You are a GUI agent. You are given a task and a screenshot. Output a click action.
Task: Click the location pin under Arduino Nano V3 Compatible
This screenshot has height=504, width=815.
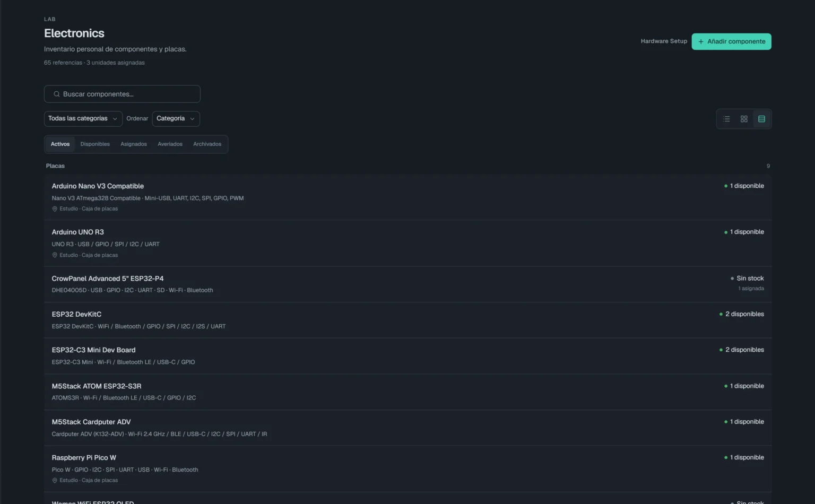tap(55, 209)
